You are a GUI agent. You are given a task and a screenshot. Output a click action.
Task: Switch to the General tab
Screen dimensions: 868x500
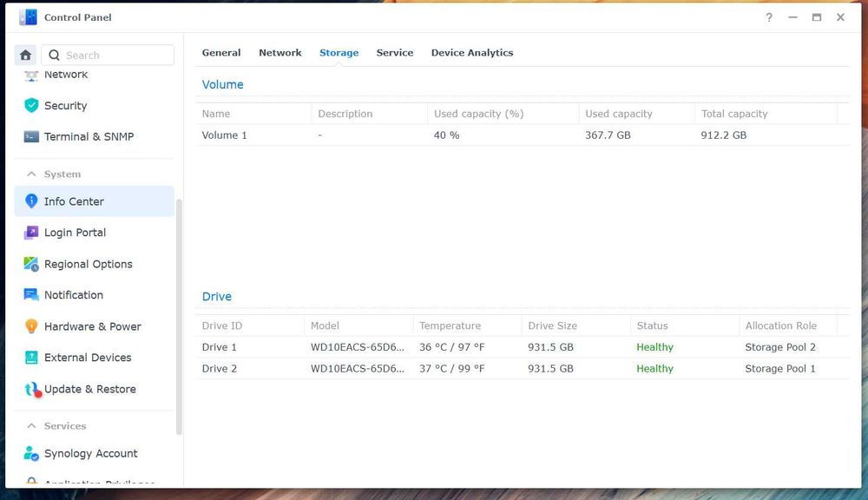221,53
